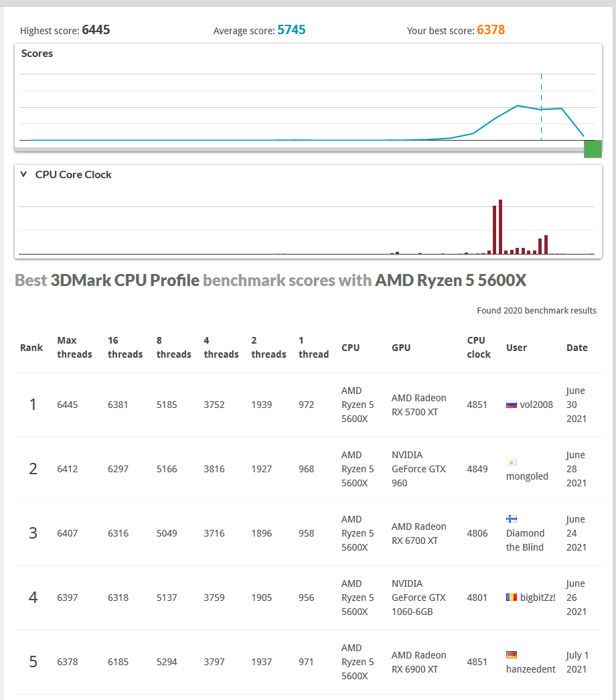Click the tallest bar in CPU Core Clock chart
Image resolution: width=616 pixels, height=700 pixels.
(x=500, y=227)
